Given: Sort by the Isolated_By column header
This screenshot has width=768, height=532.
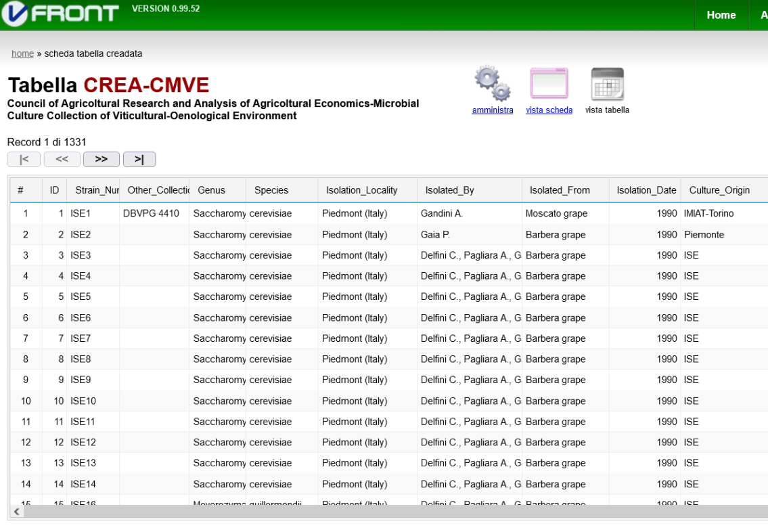Looking at the screenshot, I should click(x=469, y=190).
